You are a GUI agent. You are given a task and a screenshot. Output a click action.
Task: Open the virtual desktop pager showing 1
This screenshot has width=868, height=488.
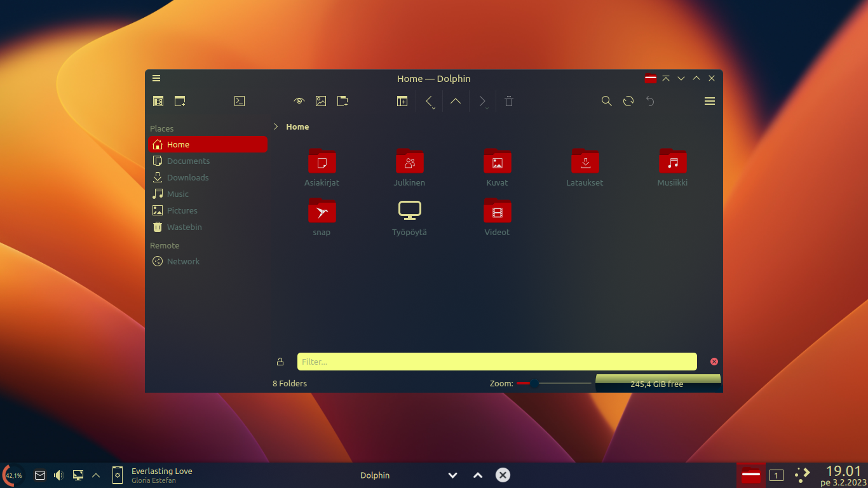click(x=776, y=475)
